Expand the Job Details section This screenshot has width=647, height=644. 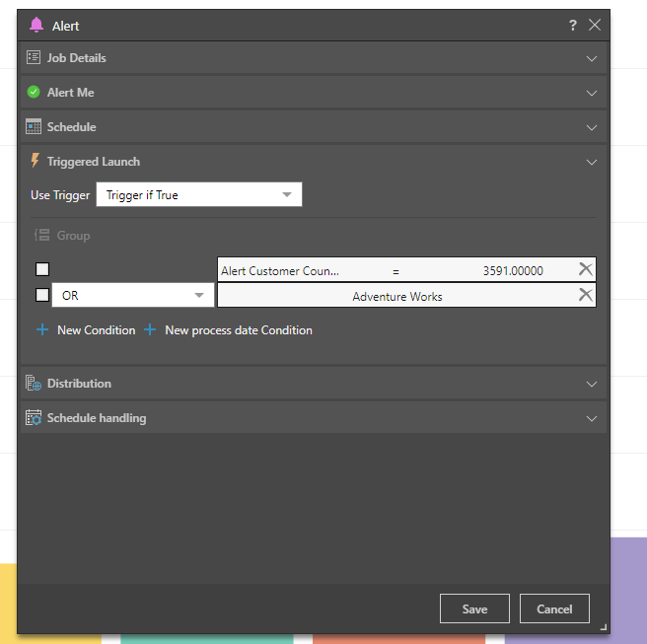click(x=592, y=58)
